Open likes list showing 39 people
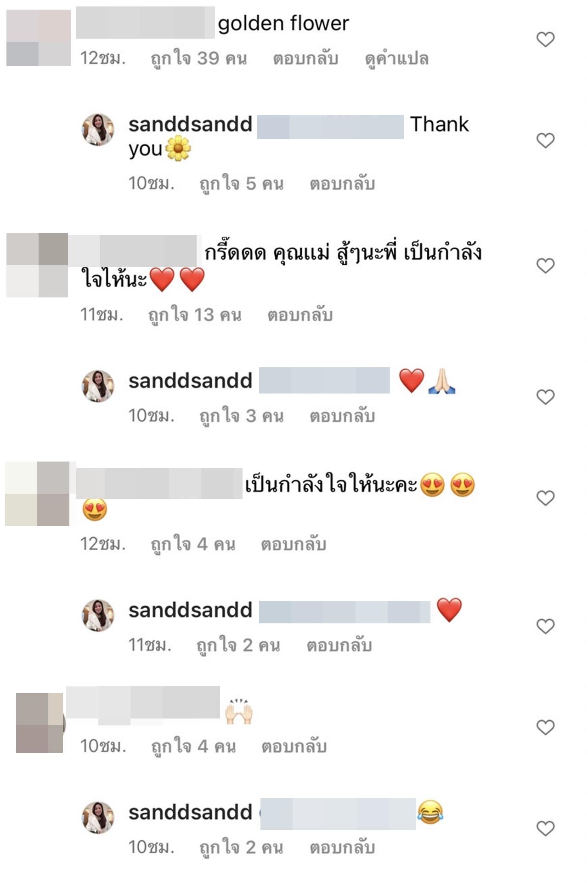Viewport: 588px width, 884px height. point(199,59)
